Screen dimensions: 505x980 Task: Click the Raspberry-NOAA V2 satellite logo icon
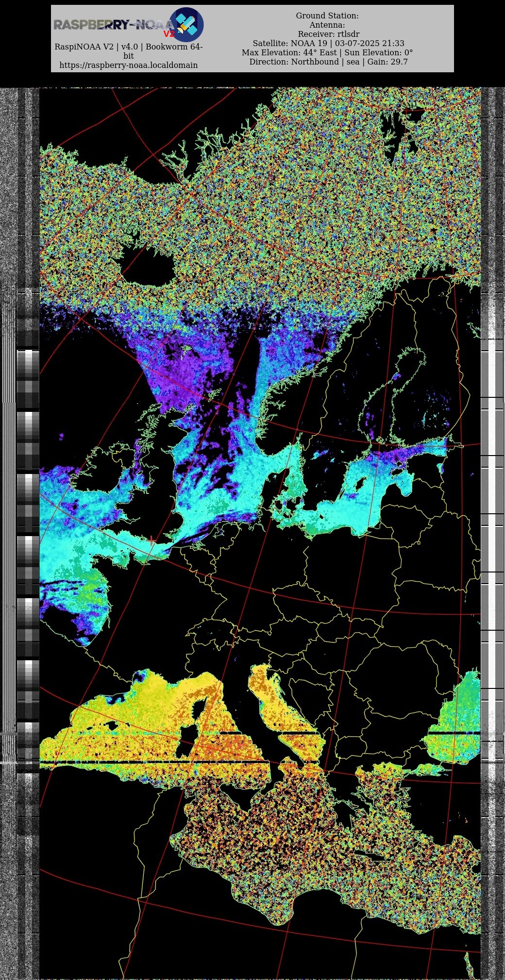tap(186, 24)
